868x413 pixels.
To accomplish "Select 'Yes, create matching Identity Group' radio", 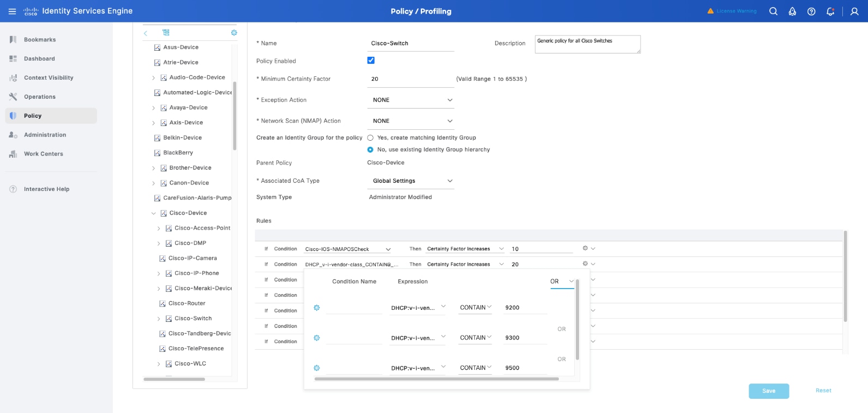I will pos(371,138).
